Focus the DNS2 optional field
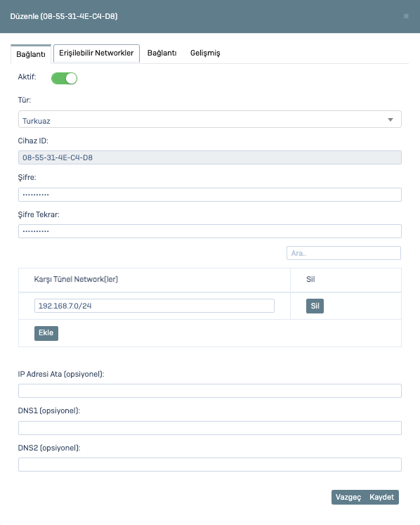Screen dimensions: 420x525 (x=210, y=465)
